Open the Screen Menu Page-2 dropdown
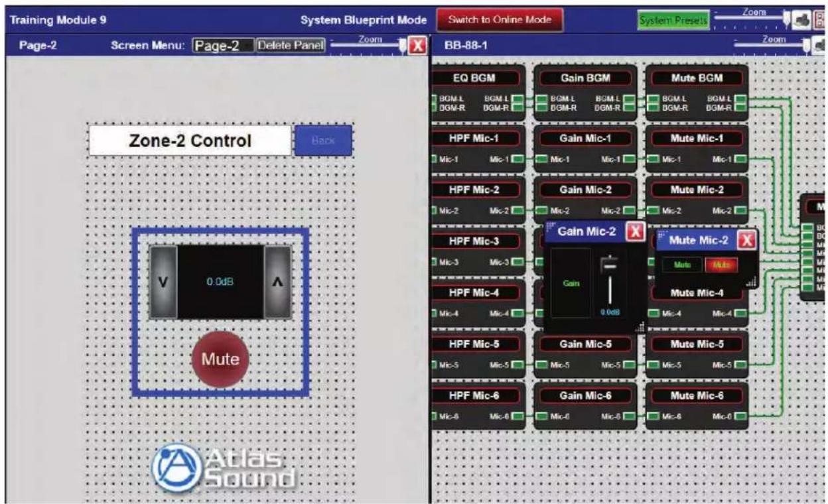The width and height of the screenshot is (828, 504). click(222, 46)
